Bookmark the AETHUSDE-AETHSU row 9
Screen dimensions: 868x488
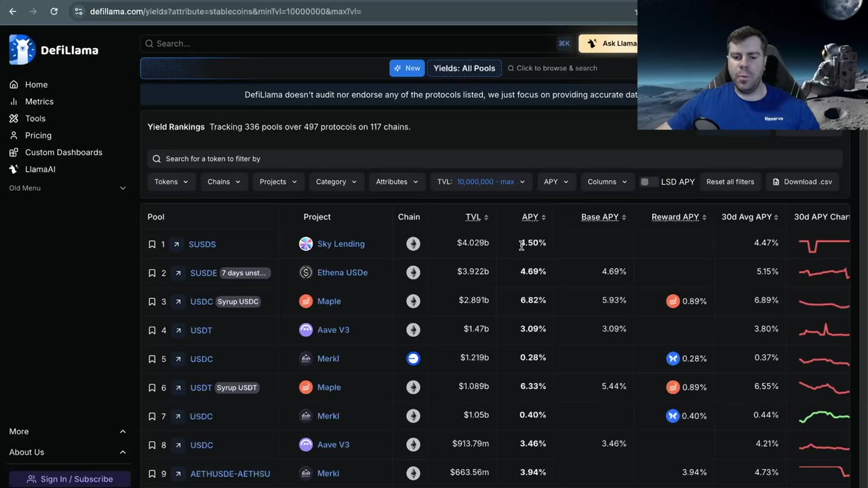pos(152,474)
